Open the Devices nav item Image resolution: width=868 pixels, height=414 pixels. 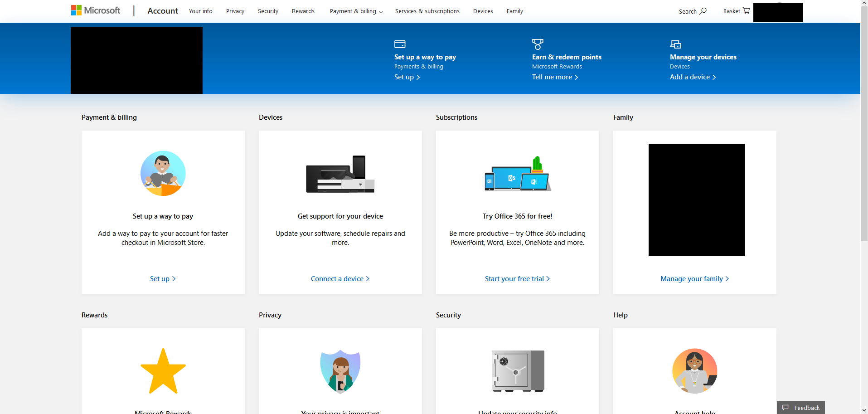pos(483,11)
